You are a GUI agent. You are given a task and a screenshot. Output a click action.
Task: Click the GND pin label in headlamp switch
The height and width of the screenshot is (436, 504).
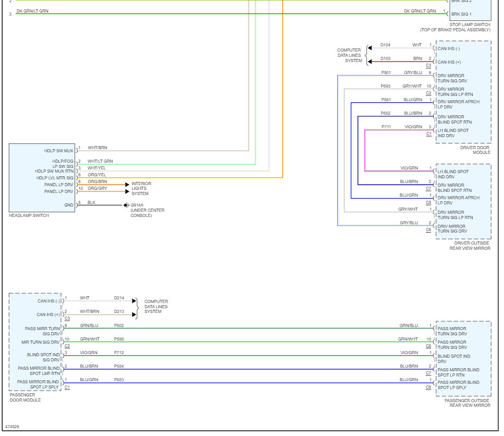click(69, 205)
